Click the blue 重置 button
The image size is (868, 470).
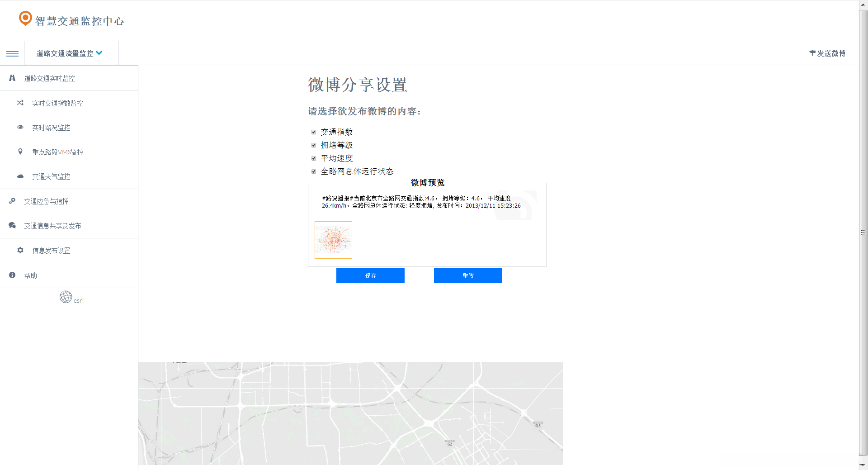[x=468, y=275]
